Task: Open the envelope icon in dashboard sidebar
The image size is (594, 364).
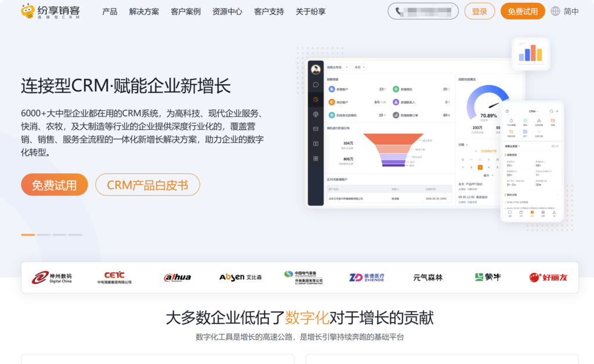Action: point(315,129)
